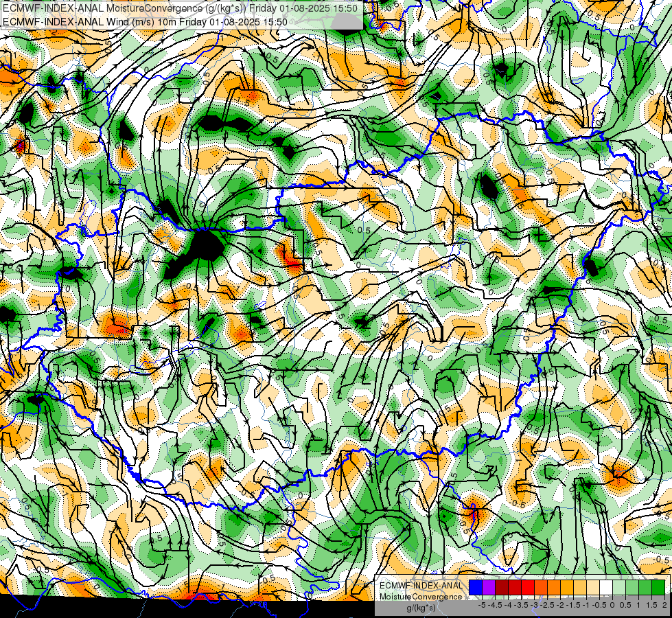Select the legend tick value -4
672x618 pixels.
pos(508,605)
